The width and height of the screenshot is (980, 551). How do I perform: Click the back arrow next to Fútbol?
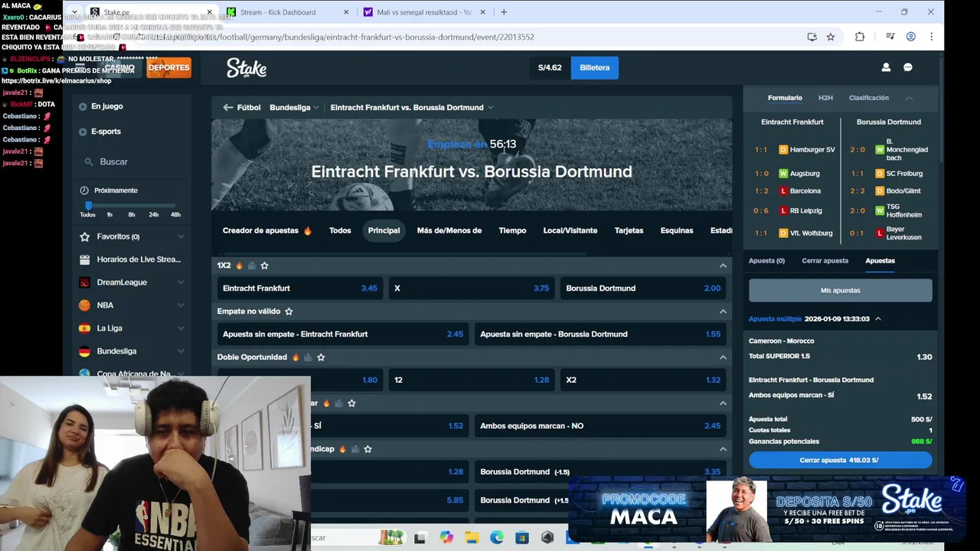pyautogui.click(x=227, y=107)
